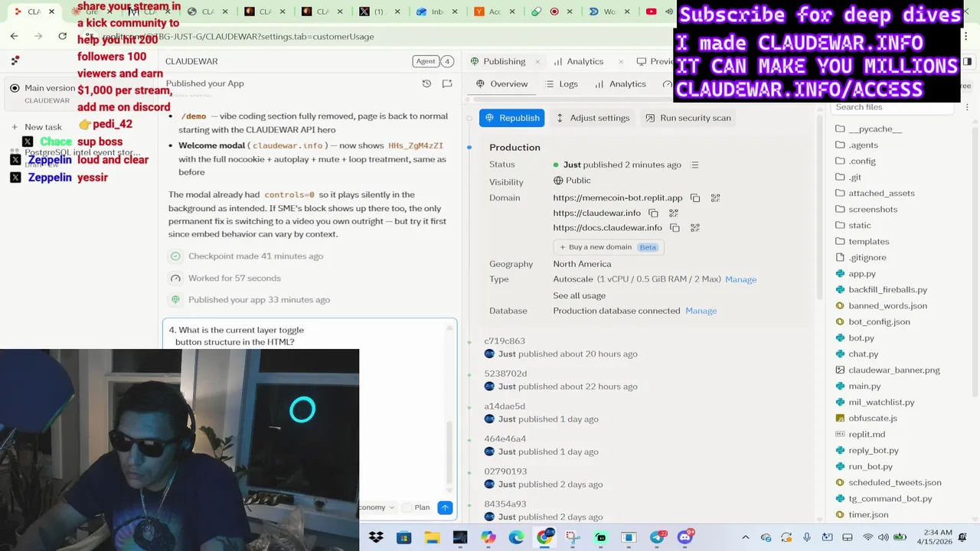This screenshot has width=980, height=551.
Task: Open backfill_fireballs.py file
Action: tap(881, 290)
